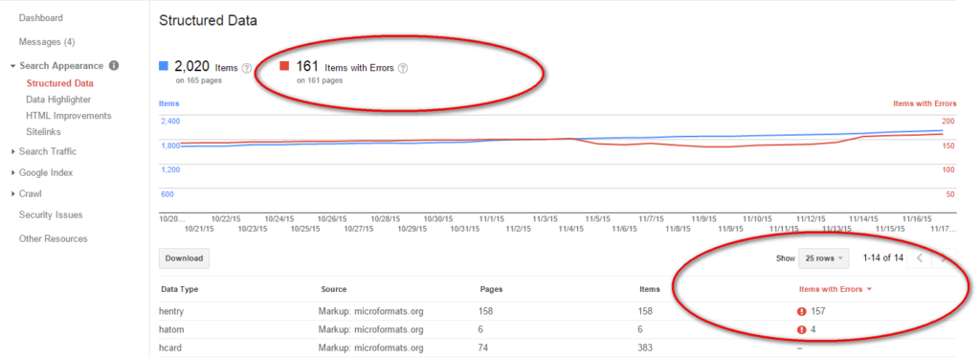
Task: Select Structured Data in sidebar
Action: (59, 83)
